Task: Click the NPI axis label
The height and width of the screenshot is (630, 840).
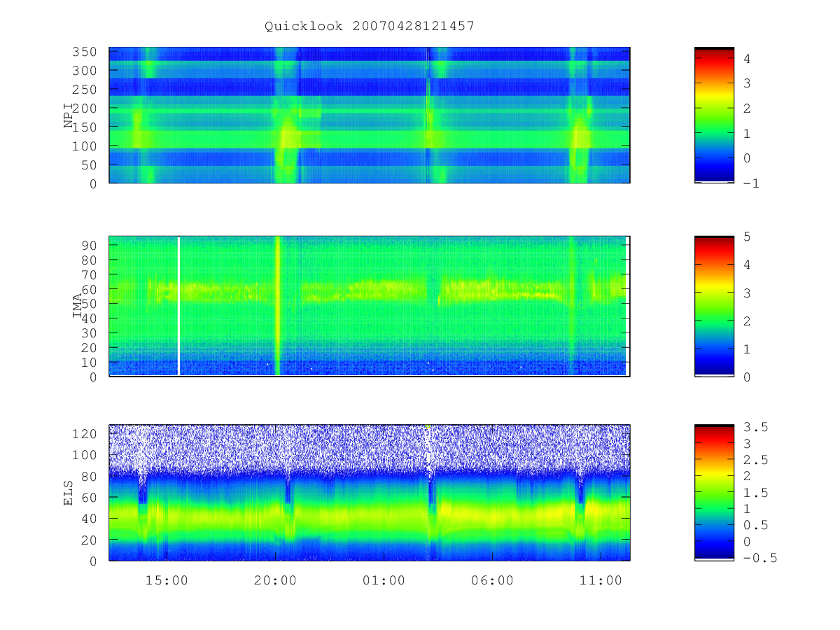Action: (69, 114)
